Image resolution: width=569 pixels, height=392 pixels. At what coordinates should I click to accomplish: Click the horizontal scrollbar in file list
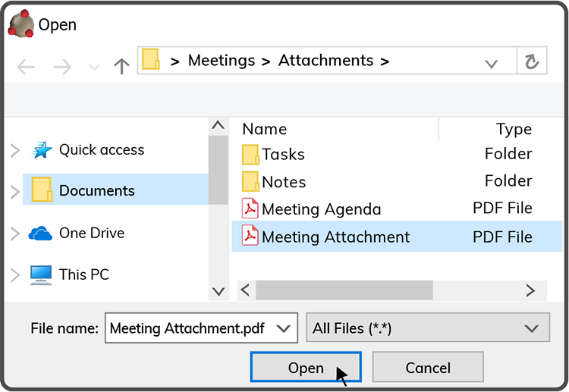point(344,290)
